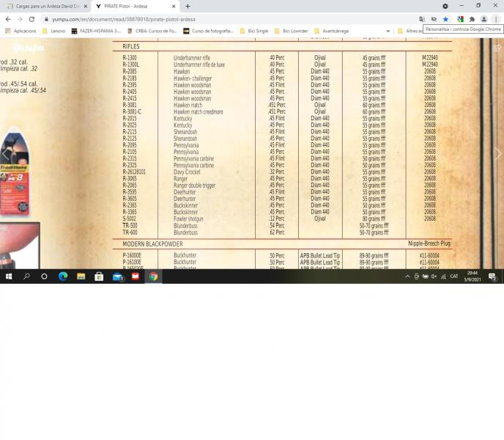The width and height of the screenshot is (504, 440).
Task: Click the Yumpu logo
Action: coord(28,48)
